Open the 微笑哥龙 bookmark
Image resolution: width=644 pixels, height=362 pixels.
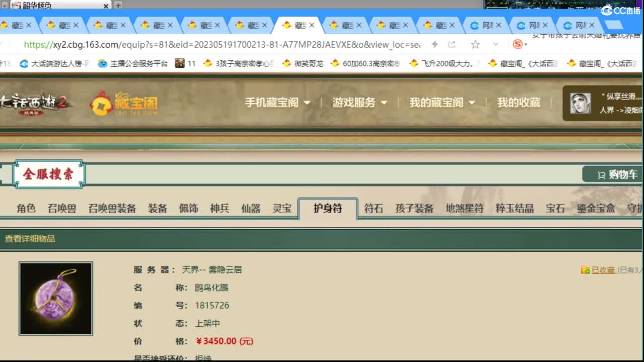pos(303,63)
